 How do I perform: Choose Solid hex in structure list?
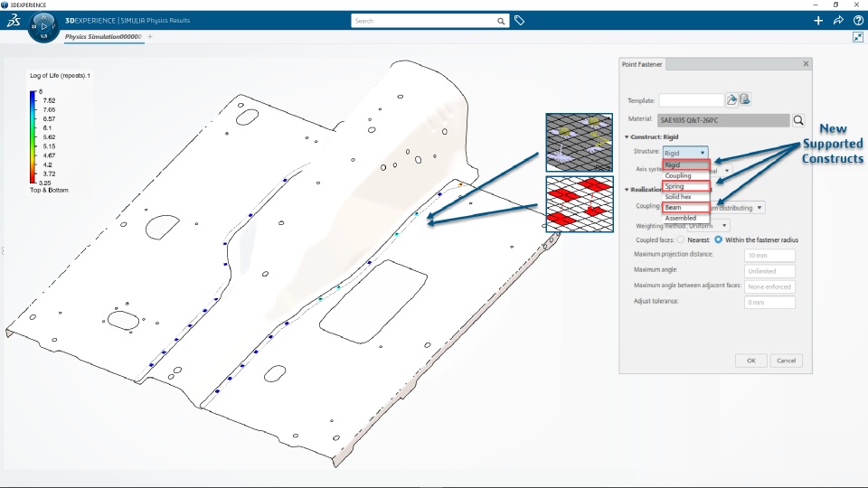686,196
